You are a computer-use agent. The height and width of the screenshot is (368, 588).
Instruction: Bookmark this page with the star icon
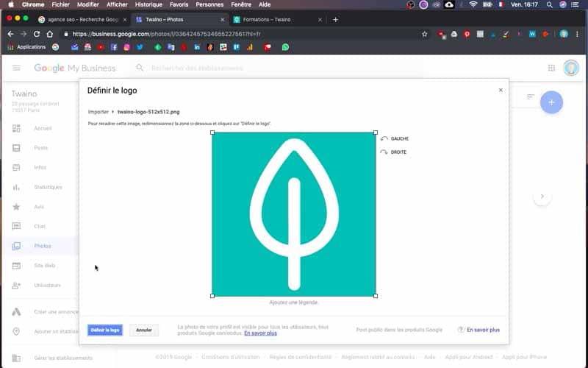point(425,34)
